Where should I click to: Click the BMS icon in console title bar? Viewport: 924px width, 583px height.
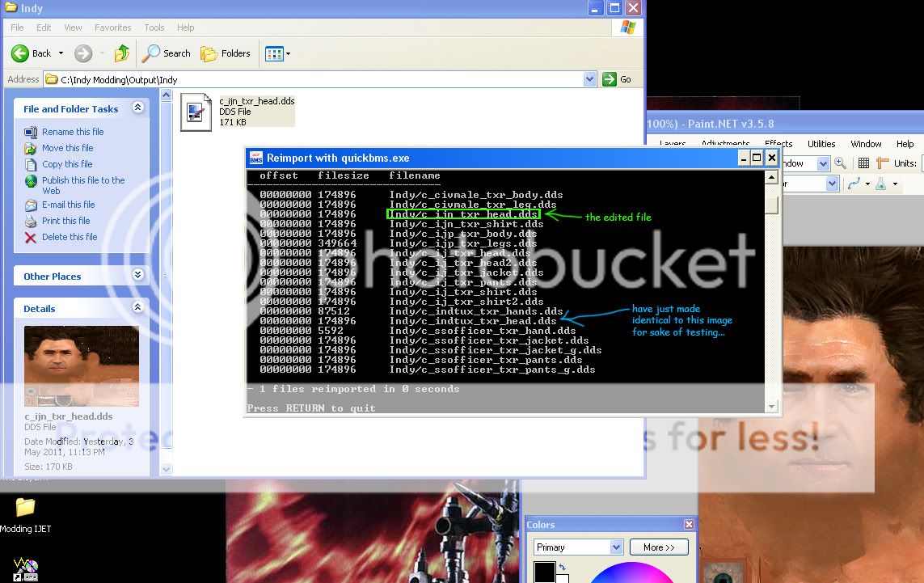[x=255, y=158]
